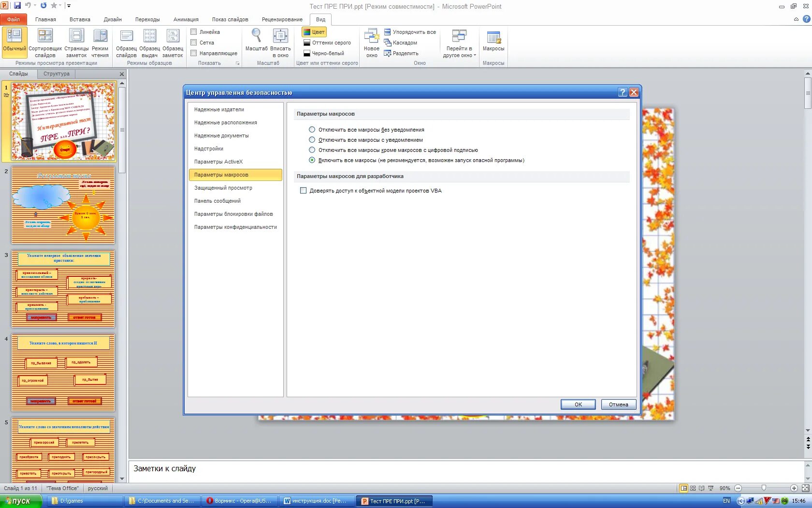The width and height of the screenshot is (812, 508).
Task: Click Slide Sorter icon in status bar
Action: [693, 488]
